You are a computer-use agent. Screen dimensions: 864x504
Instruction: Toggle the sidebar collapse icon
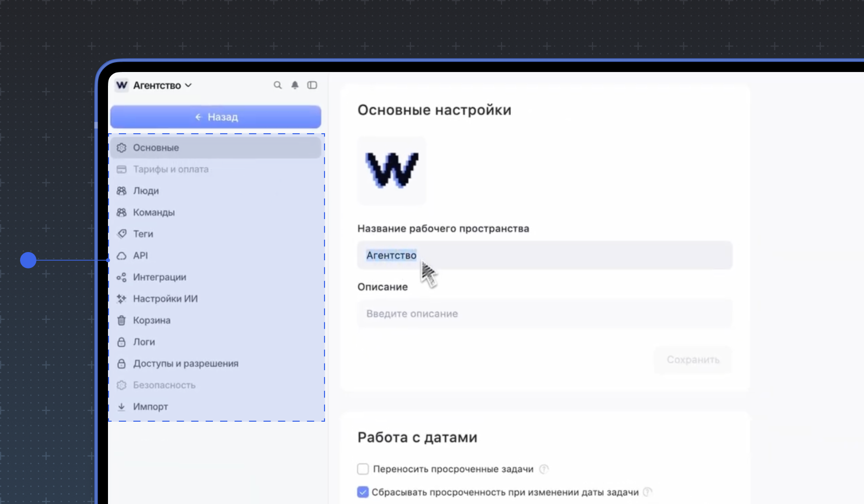click(312, 85)
